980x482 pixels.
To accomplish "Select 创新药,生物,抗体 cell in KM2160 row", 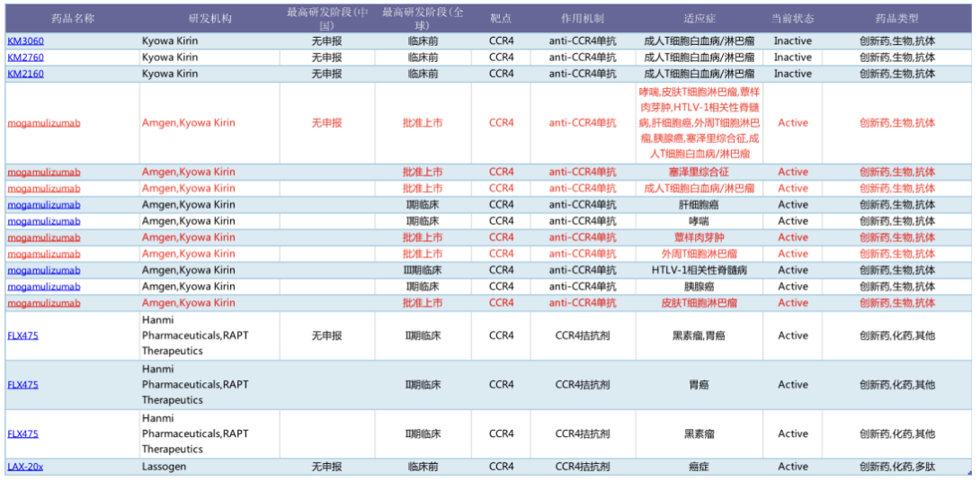I will pos(897,74).
